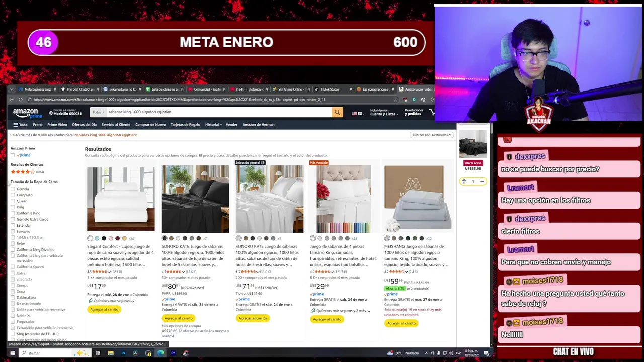Open the delivery location Medellín 050031
This screenshot has width=644, height=362.
65,112
